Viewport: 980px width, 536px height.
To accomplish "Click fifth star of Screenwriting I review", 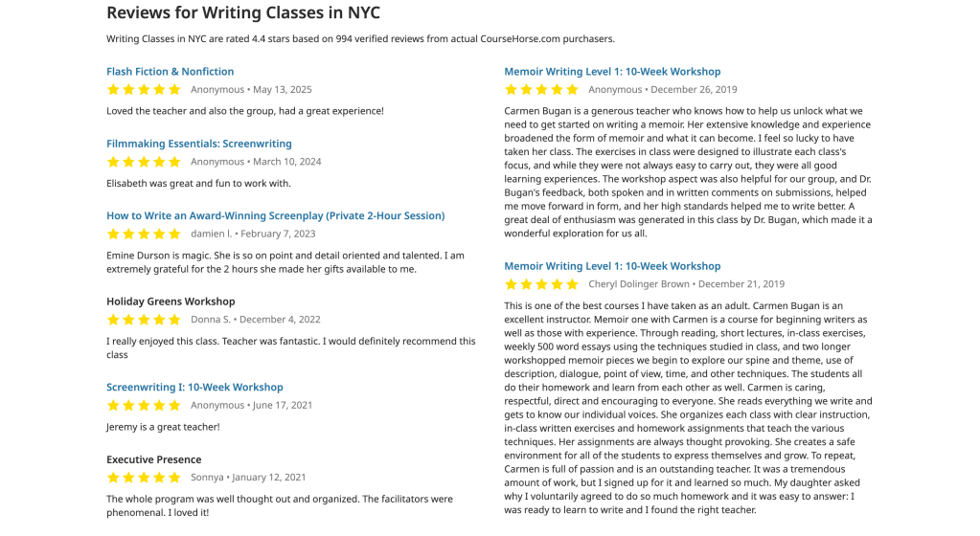I will (174, 405).
